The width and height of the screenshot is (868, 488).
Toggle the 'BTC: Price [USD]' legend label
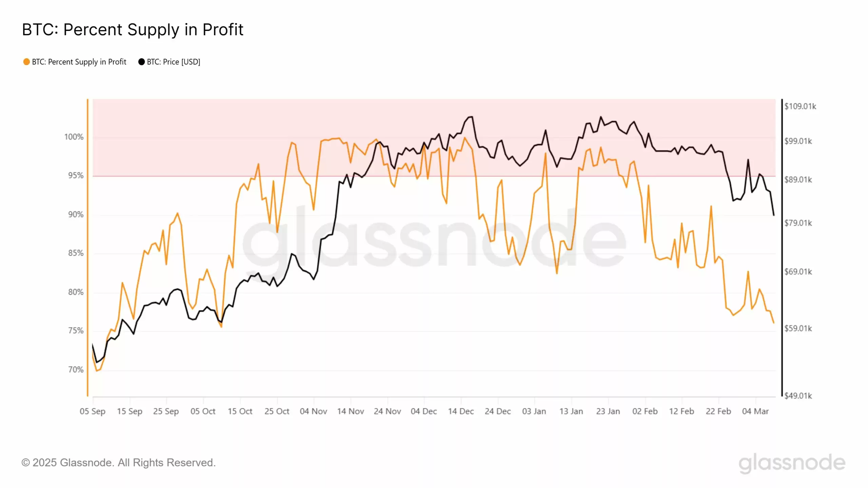click(x=173, y=62)
